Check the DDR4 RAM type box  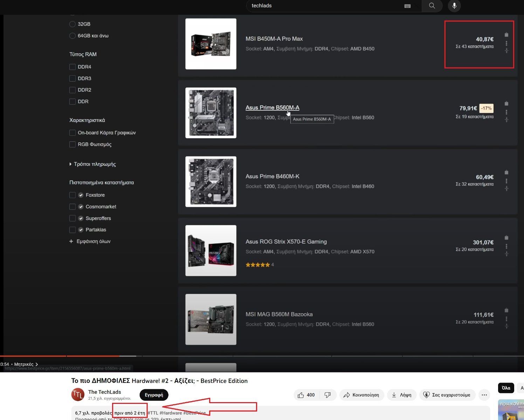point(73,67)
